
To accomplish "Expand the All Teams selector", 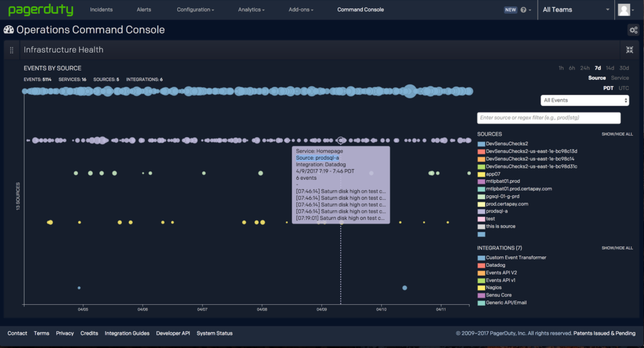I will pos(576,10).
